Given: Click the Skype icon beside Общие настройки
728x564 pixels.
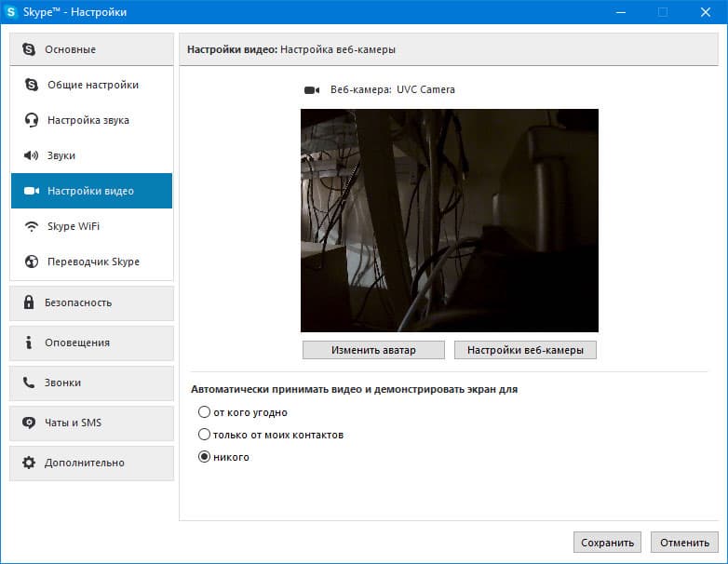Looking at the screenshot, I should [31, 85].
